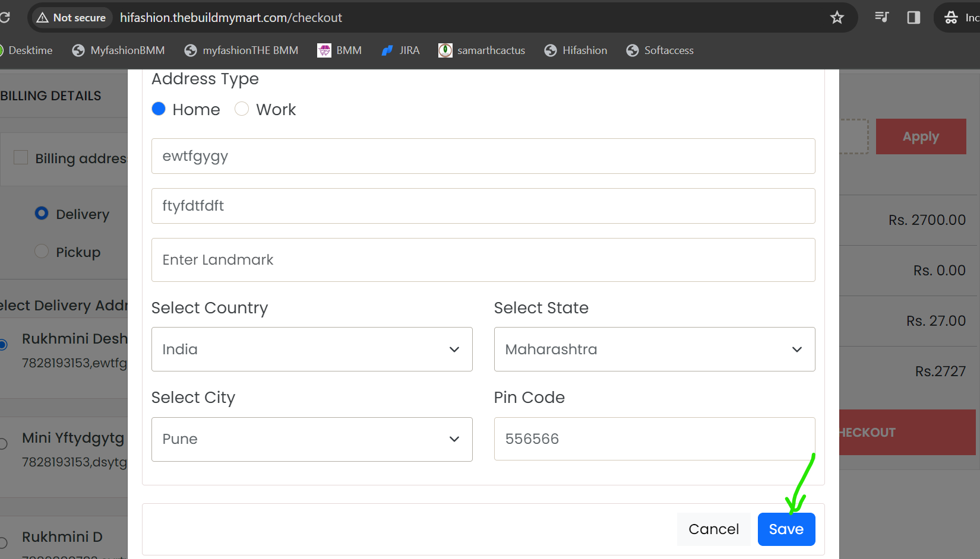980x559 pixels.
Task: Click the Incognito profile icon
Action: 951,18
